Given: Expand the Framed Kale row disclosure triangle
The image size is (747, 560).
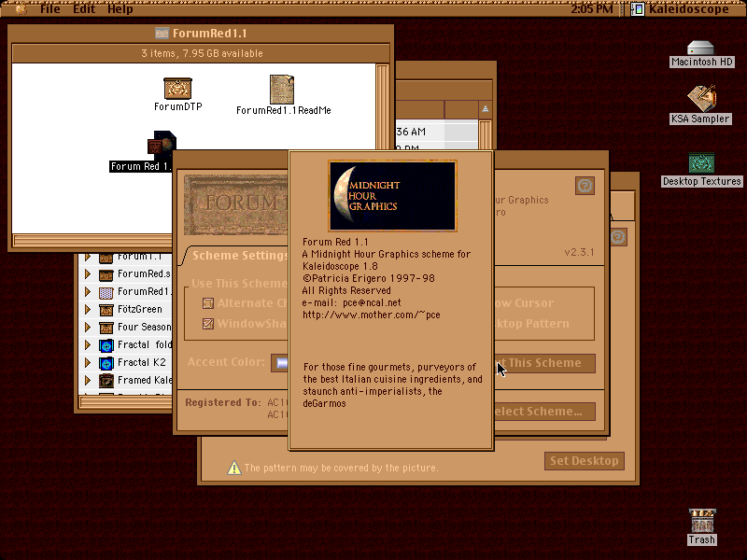Looking at the screenshot, I should [x=88, y=380].
